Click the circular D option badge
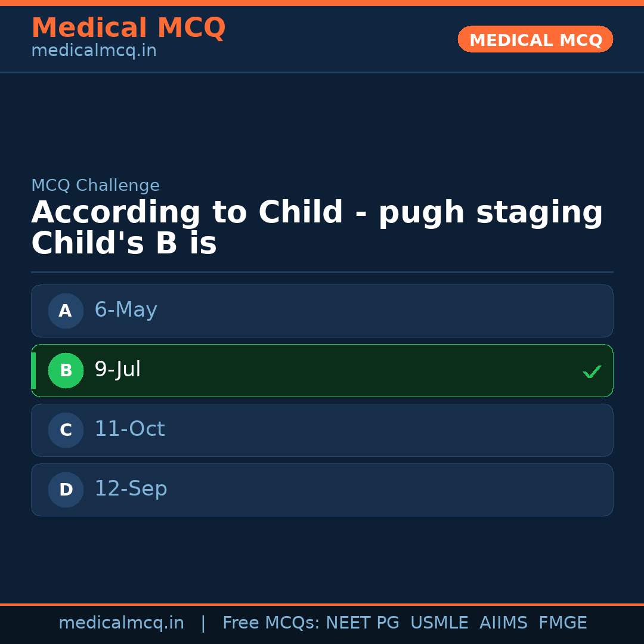 [66, 490]
